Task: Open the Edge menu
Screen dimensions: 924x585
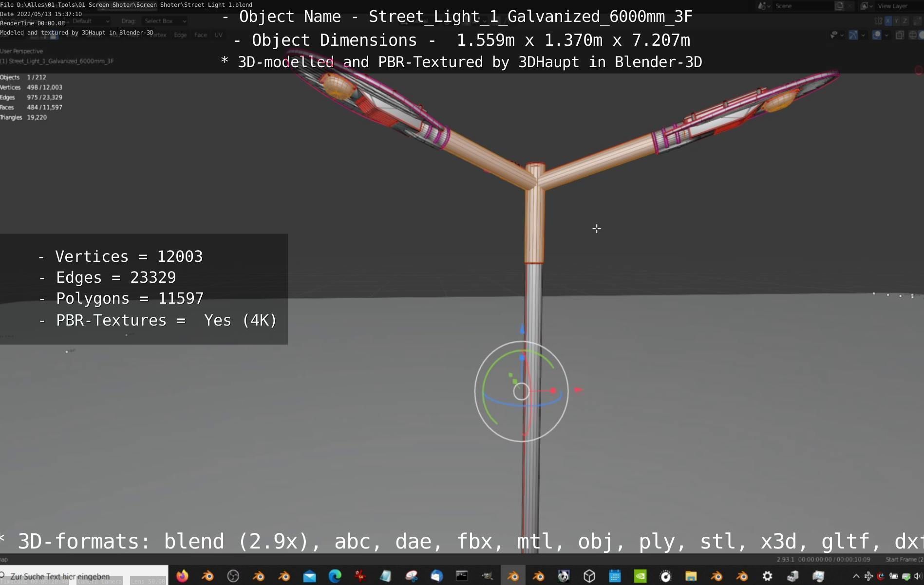Action: (x=180, y=35)
